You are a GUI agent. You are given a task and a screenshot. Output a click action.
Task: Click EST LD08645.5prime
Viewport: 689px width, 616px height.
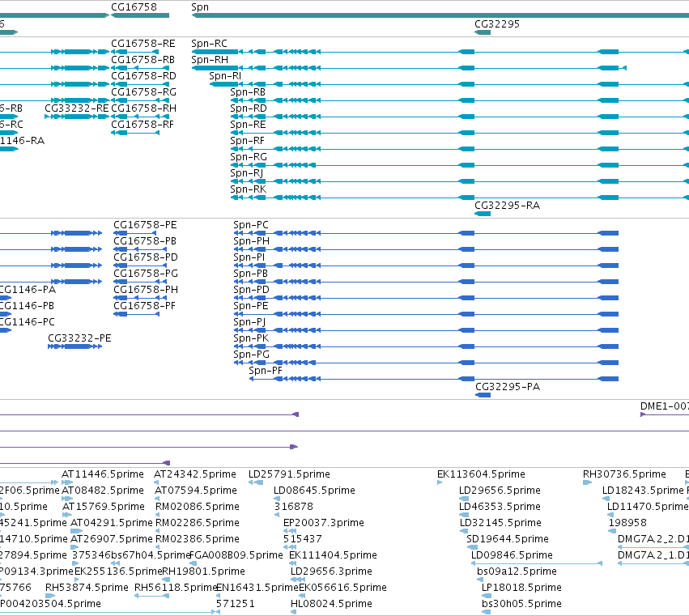[x=314, y=491]
